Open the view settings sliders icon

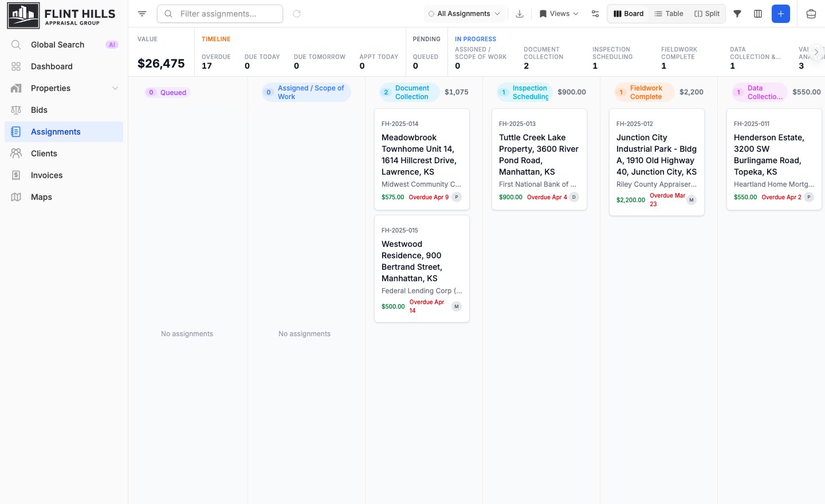(x=595, y=14)
